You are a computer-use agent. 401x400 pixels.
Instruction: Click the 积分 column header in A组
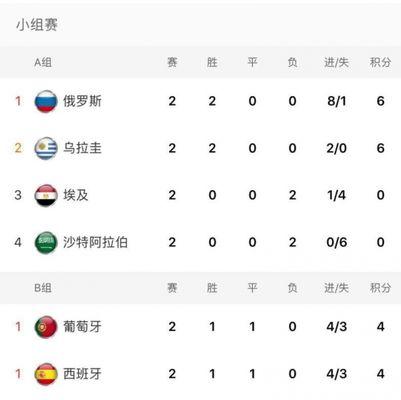point(380,62)
